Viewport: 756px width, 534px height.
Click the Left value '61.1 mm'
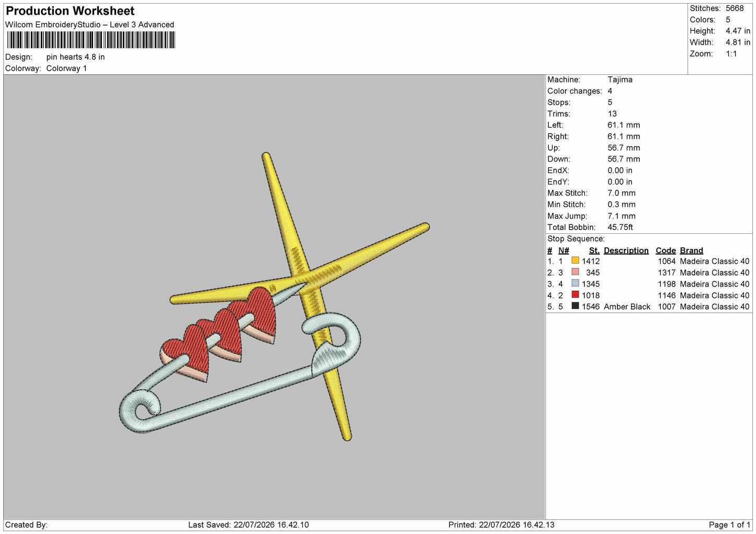tap(624, 125)
